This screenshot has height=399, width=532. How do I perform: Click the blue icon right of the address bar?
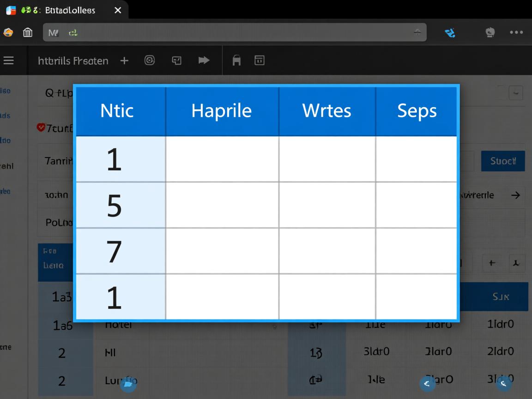click(450, 32)
